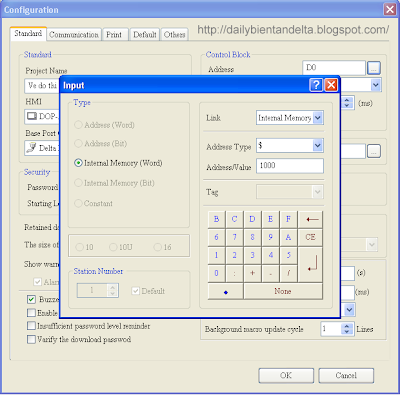Switch to the Others tab
The width and height of the screenshot is (400, 395).
click(174, 35)
